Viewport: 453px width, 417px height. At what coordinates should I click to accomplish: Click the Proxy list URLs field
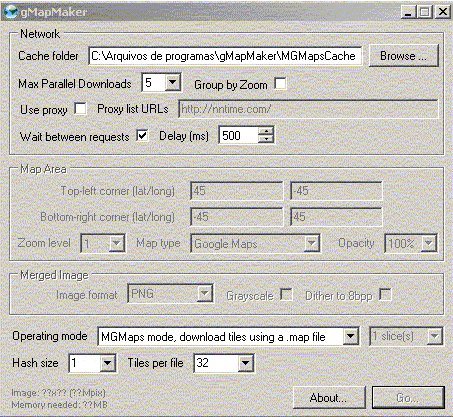[308, 109]
